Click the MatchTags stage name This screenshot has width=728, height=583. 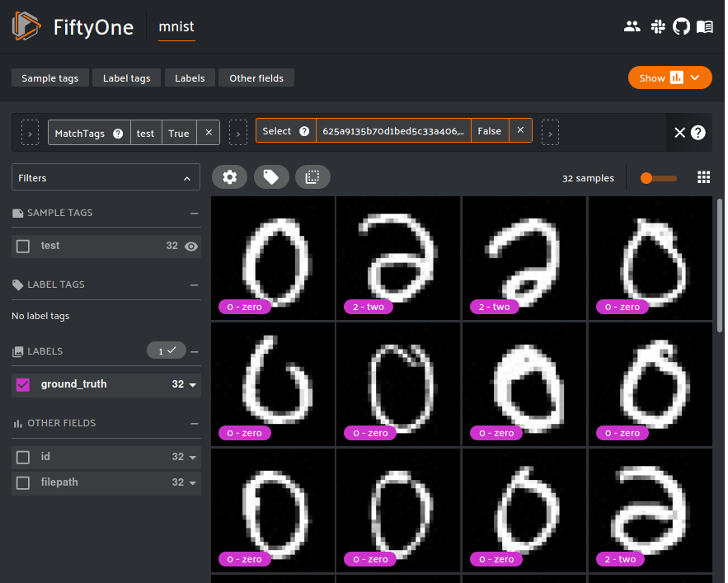(80, 134)
